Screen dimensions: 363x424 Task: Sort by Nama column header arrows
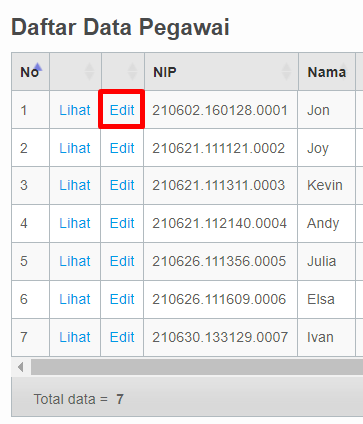tap(343, 72)
